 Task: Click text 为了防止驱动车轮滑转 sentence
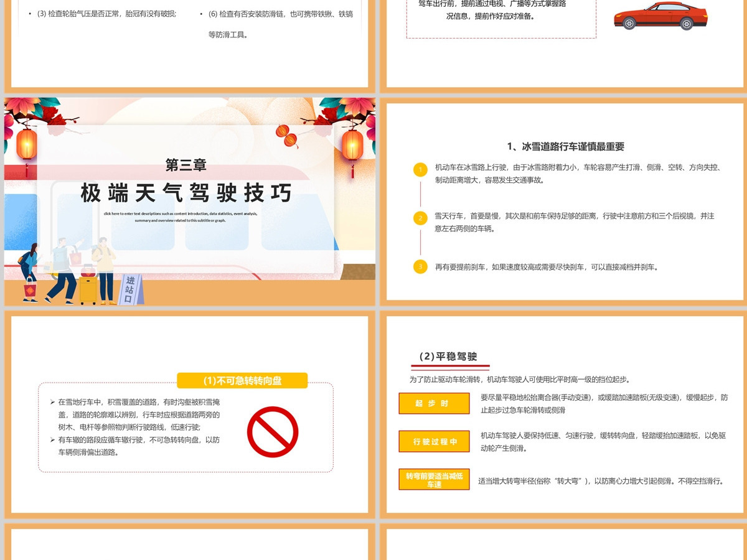click(520, 379)
